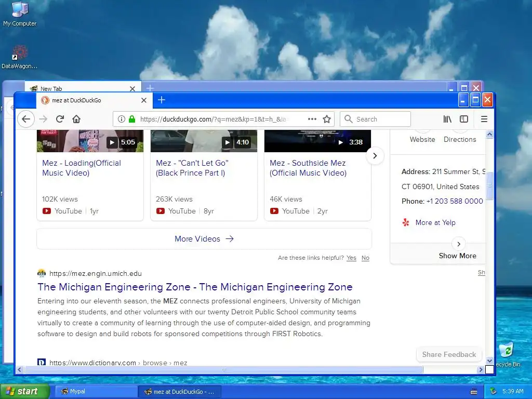532x399 pixels.
Task: Open The Michigan Engineering Zone result
Action: [x=195, y=287]
